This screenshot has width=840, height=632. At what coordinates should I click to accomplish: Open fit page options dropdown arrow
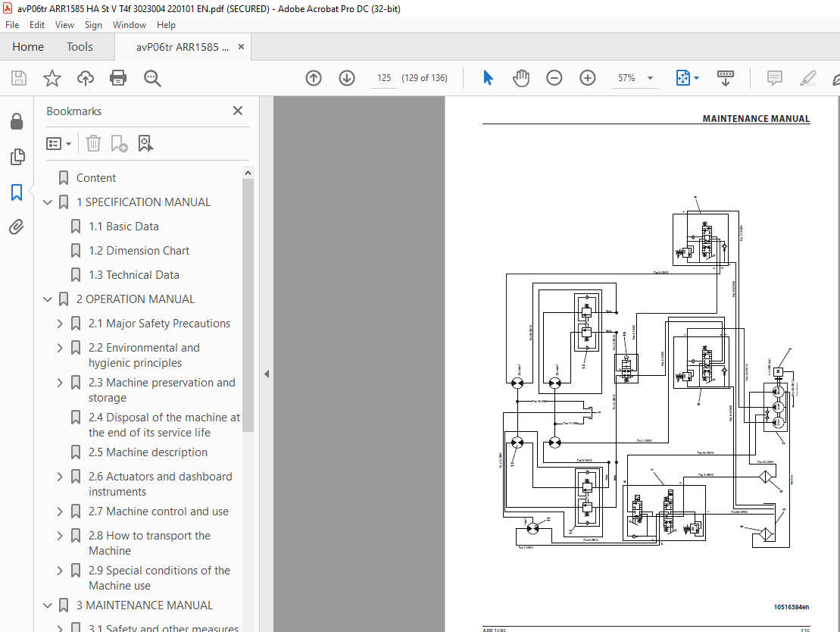(696, 78)
